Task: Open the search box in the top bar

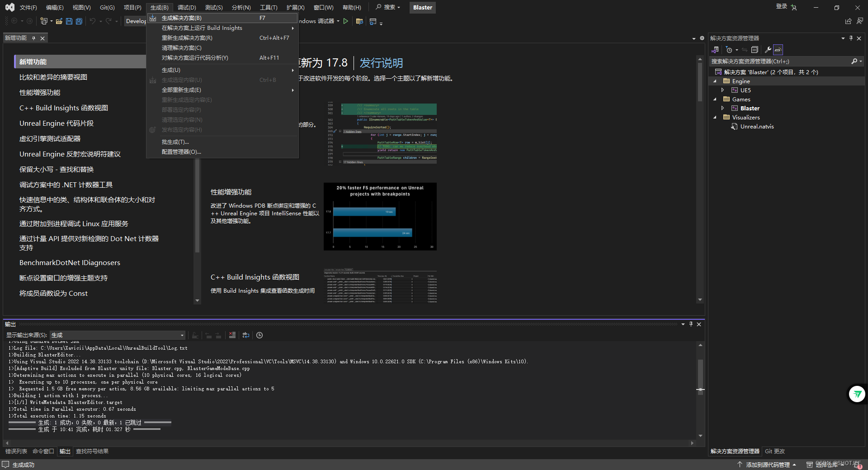Action: tap(387, 7)
